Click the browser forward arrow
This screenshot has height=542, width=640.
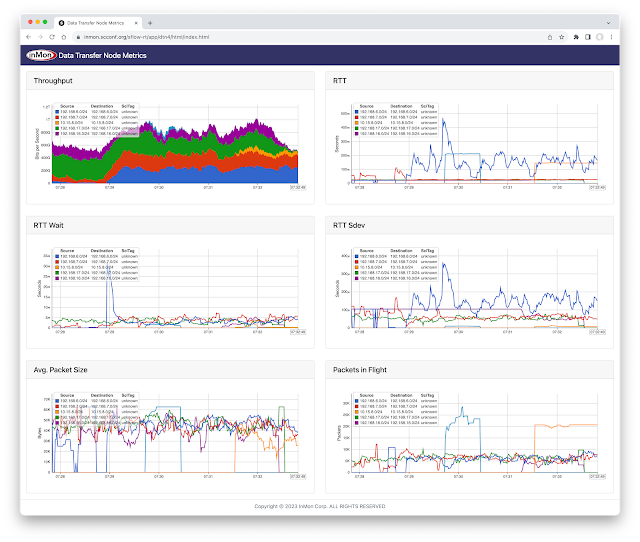(x=40, y=37)
